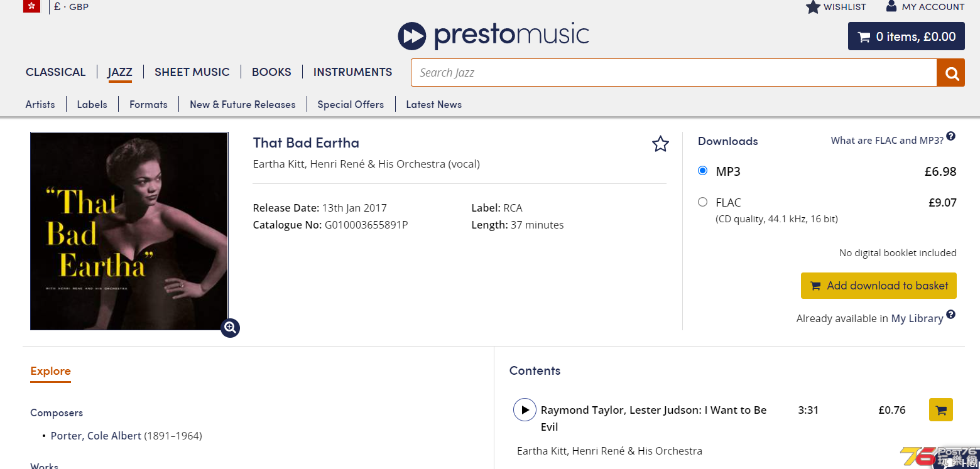Play I Want to Be Evil track preview
This screenshot has height=469, width=980.
pyautogui.click(x=525, y=409)
